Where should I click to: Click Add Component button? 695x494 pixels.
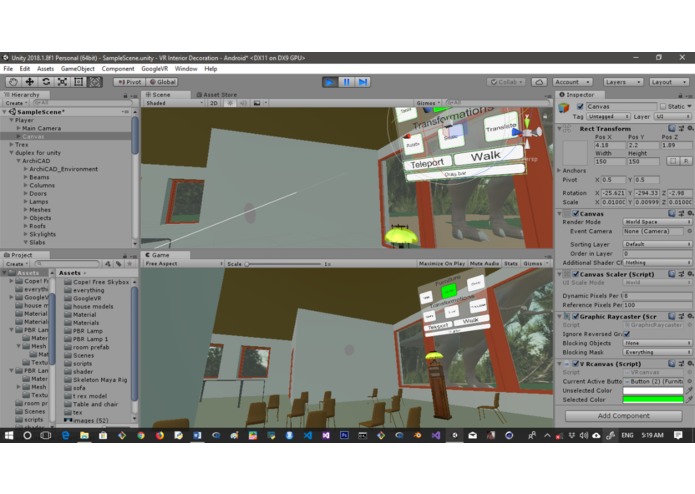coord(624,416)
